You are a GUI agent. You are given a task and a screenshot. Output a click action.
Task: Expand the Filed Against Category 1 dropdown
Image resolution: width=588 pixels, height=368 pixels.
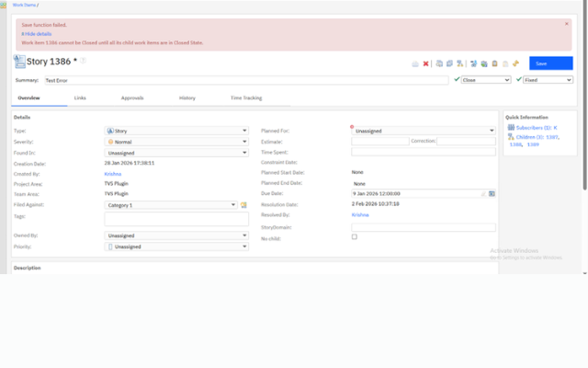click(171, 205)
